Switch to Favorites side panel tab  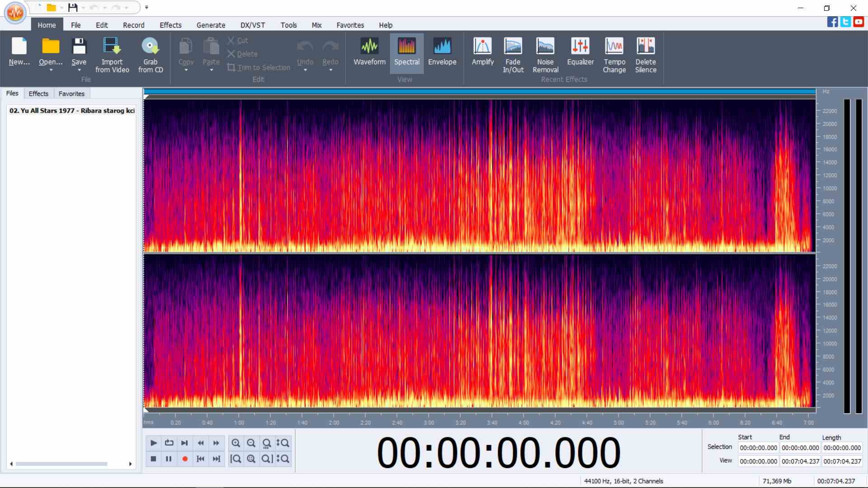point(71,94)
